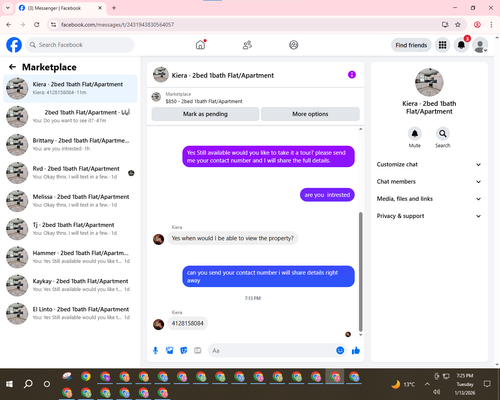Screen dimensions: 500x400
Task: Click the chat scroll down arrow
Action: pyautogui.click(x=360, y=335)
